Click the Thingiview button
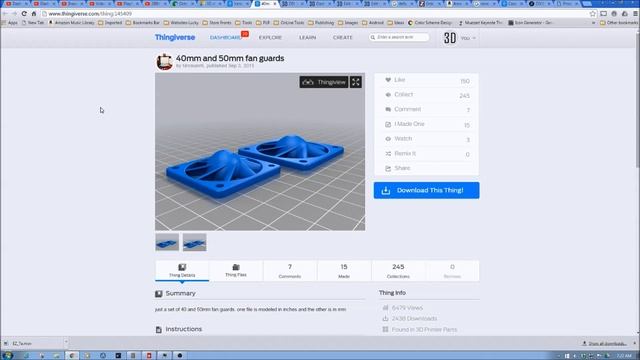Screen dimensions: 640x360 tap(324, 82)
